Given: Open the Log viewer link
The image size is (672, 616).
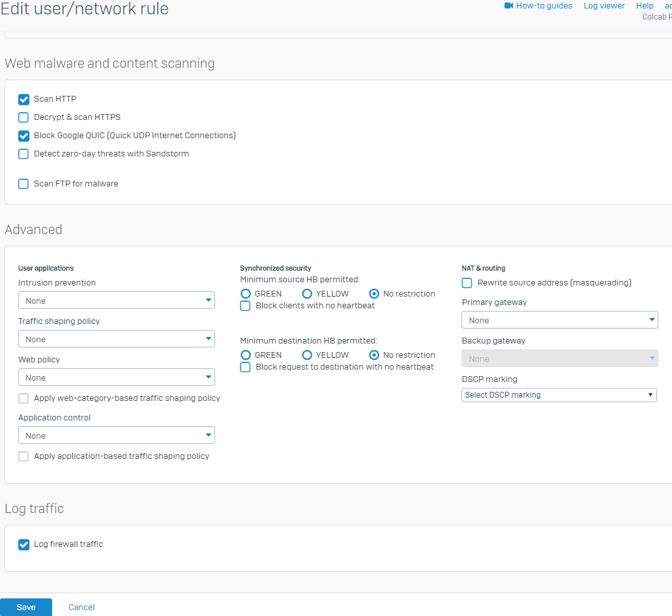Looking at the screenshot, I should click(604, 6).
